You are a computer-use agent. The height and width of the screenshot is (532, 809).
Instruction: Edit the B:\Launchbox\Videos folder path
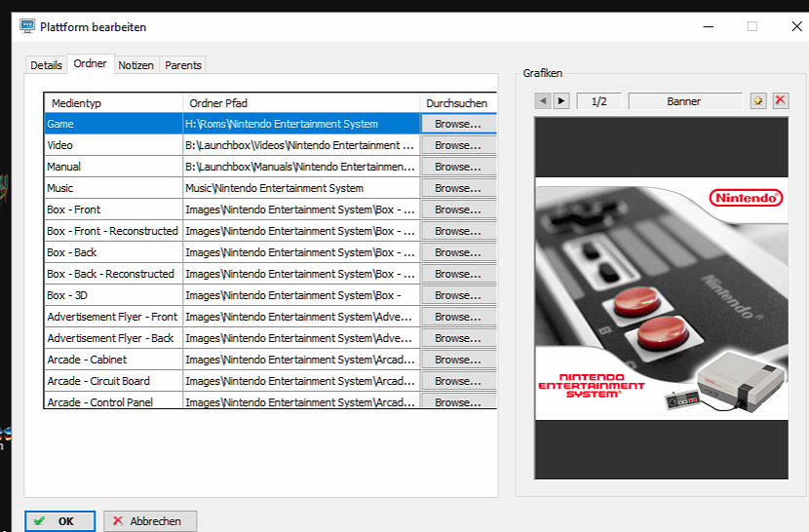pyautogui.click(x=301, y=145)
